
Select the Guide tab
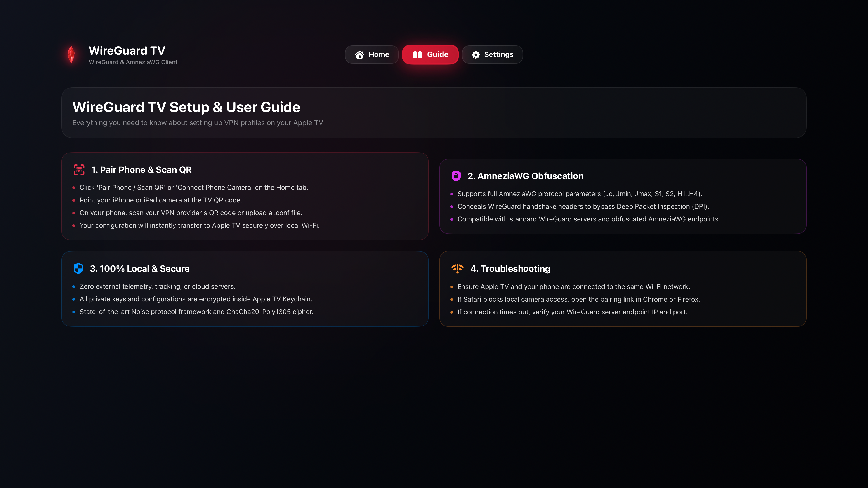coord(430,54)
